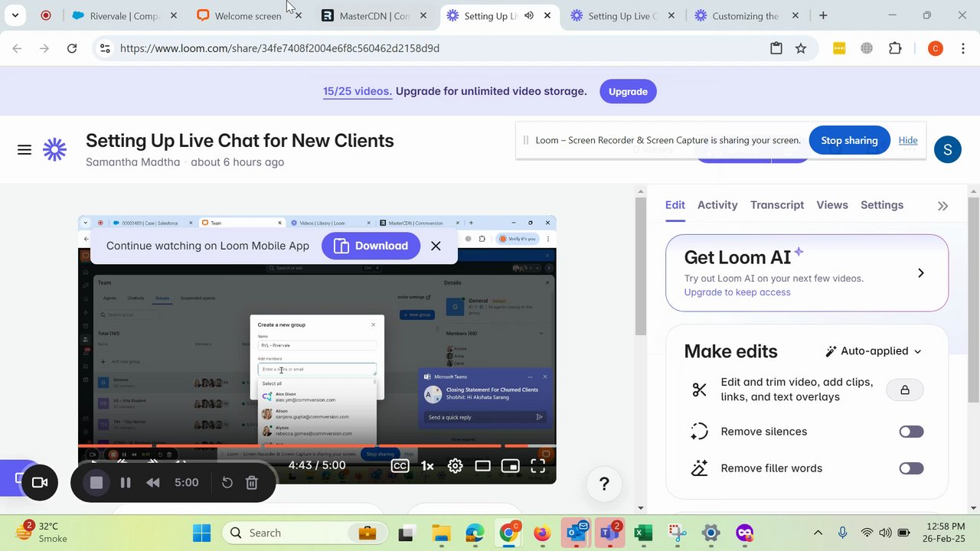Toggle Remove silences switch
This screenshot has height=551, width=980.
(x=911, y=432)
